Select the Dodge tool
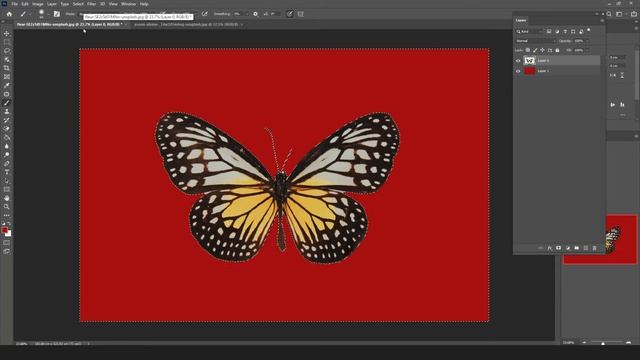Image resolution: width=640 pixels, height=360 pixels. point(7,155)
